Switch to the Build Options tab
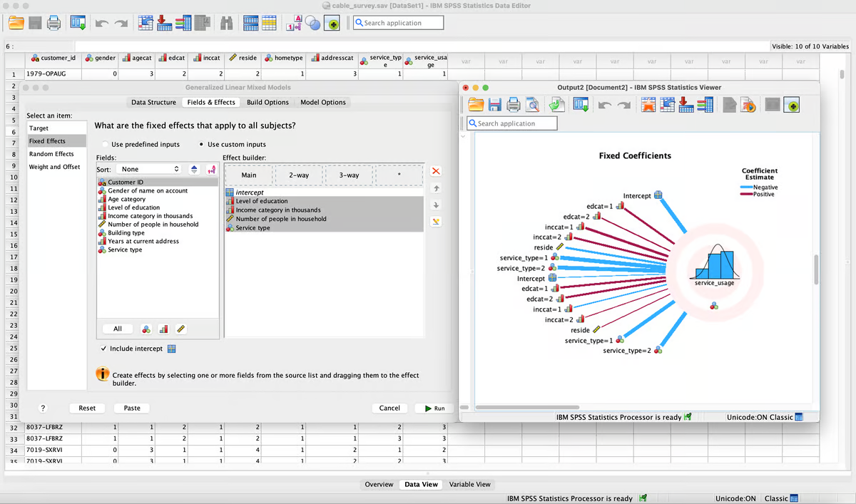This screenshot has height=504, width=856. 267,102
